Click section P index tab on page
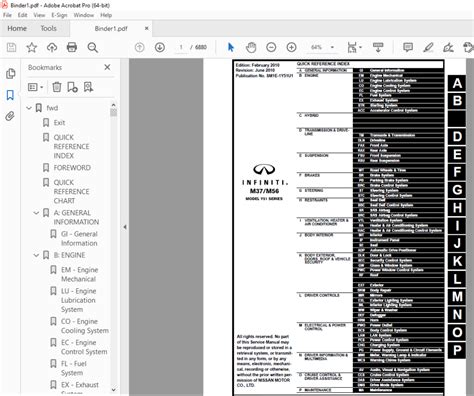This screenshot has width=474, height=396. point(457,350)
